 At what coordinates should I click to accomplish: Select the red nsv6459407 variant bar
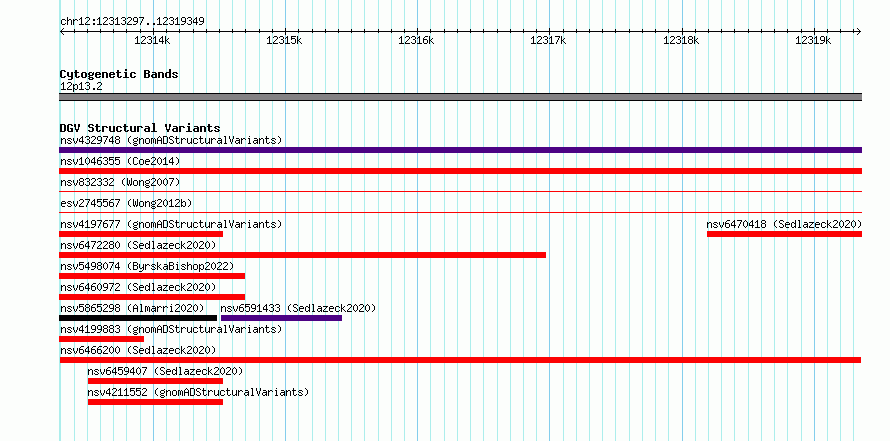click(x=156, y=381)
